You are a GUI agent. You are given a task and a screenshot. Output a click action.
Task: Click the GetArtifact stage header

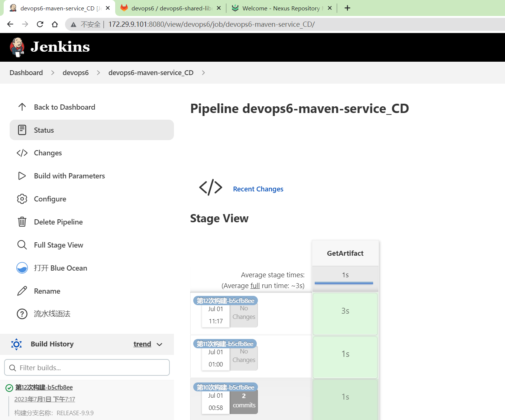tap(345, 253)
